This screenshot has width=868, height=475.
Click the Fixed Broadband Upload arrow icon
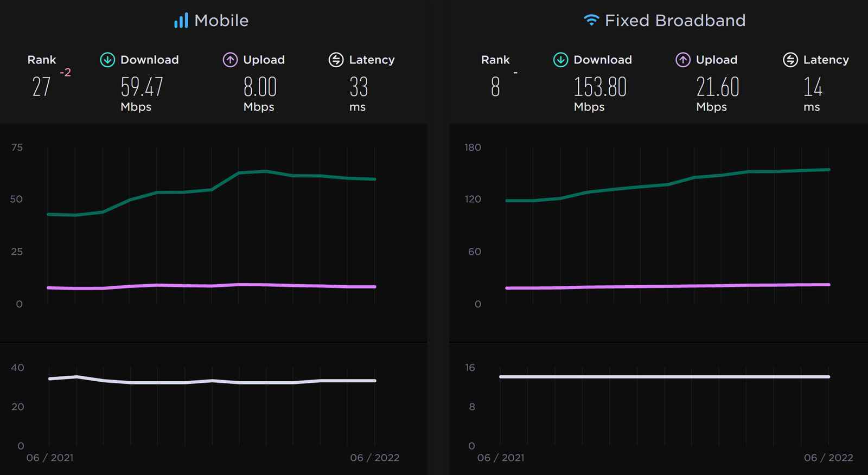point(683,60)
